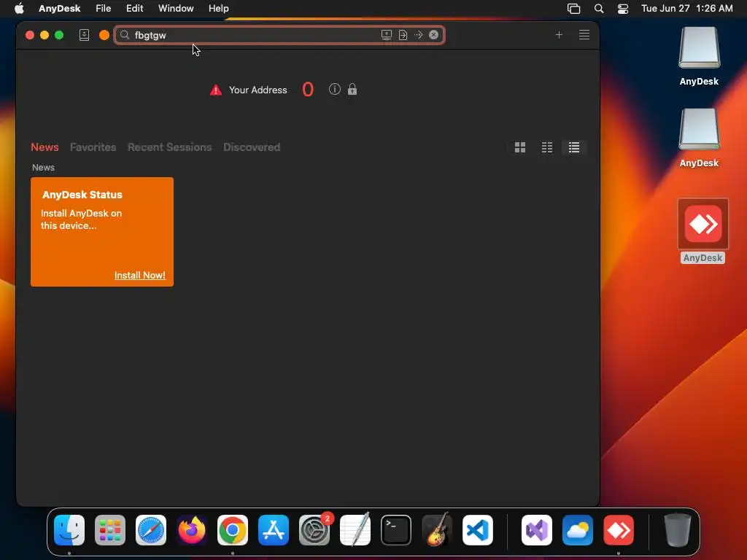Screen dimensions: 747x560
Task: Open the Apple menu
Action: click(x=19, y=9)
